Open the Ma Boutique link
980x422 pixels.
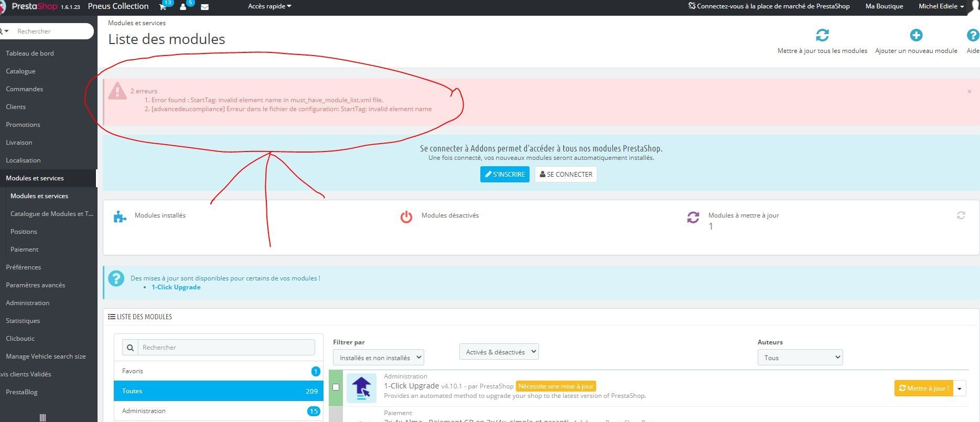tap(884, 6)
